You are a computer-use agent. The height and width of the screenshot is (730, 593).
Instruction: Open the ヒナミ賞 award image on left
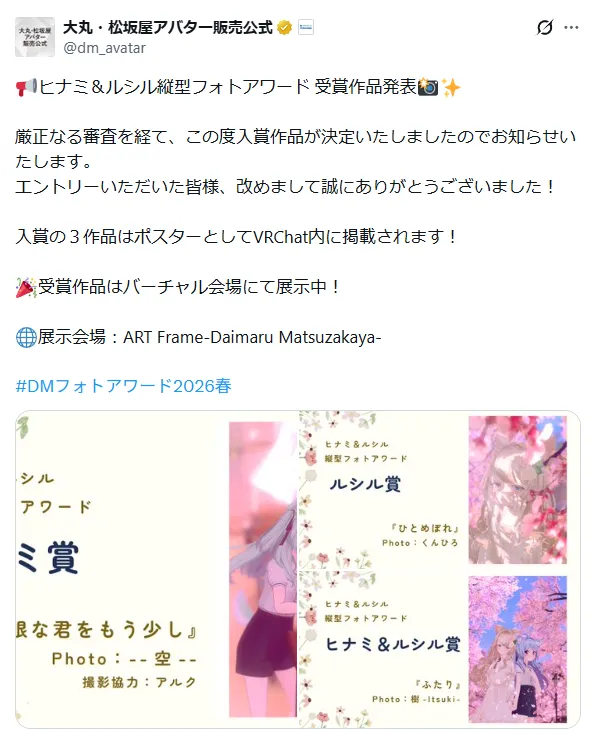(156, 569)
